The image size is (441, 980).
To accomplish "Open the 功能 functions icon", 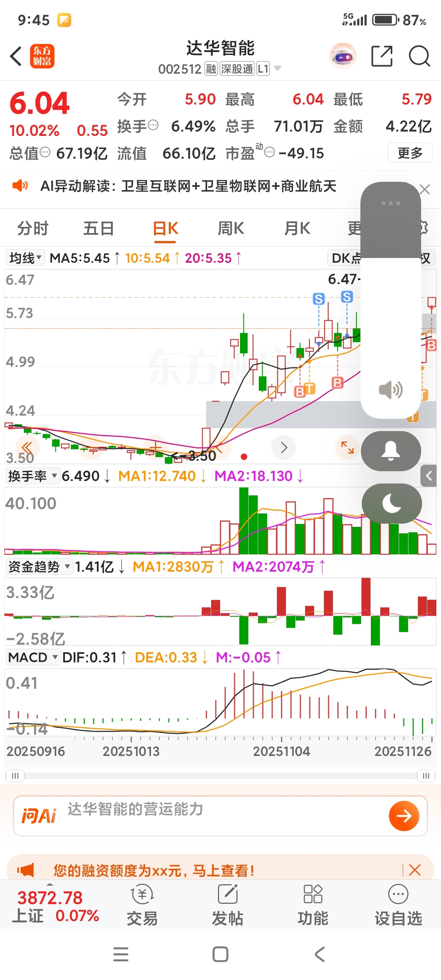I will click(313, 905).
